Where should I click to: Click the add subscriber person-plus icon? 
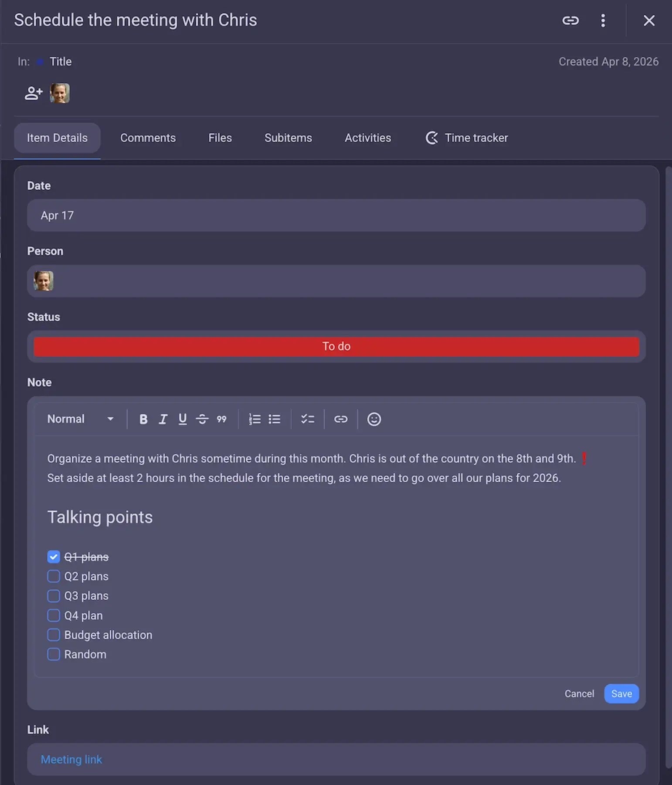pos(34,93)
